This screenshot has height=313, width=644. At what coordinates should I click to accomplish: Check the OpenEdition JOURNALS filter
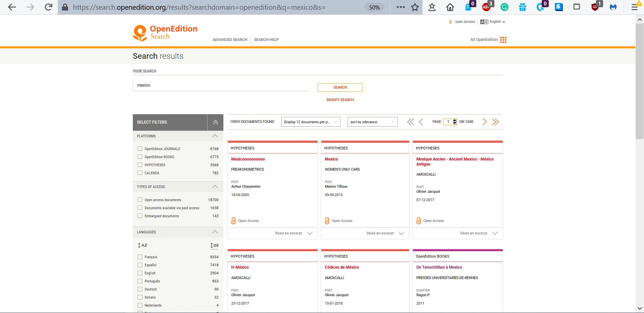click(x=140, y=148)
